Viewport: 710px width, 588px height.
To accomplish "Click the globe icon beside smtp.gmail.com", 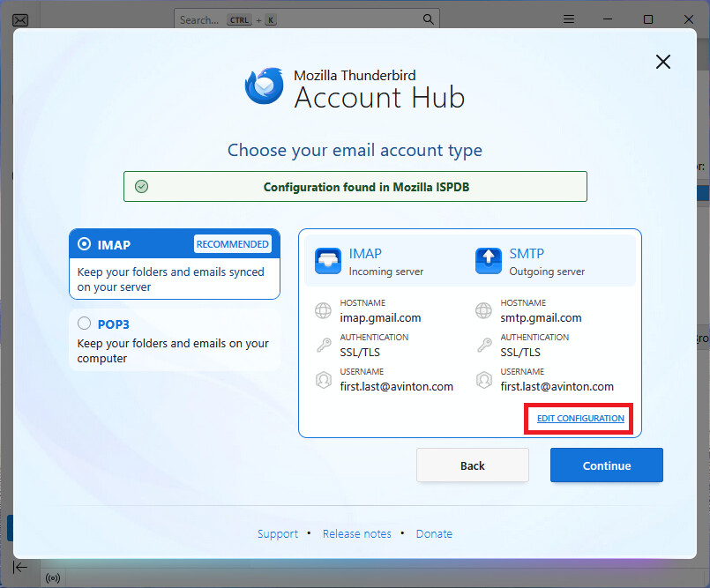I will click(x=483, y=310).
